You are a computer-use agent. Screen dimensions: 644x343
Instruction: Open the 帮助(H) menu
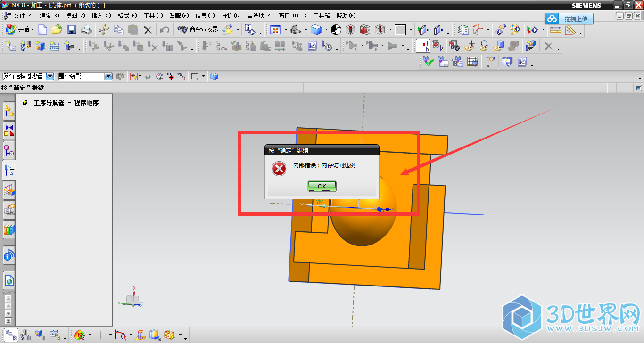pyautogui.click(x=346, y=16)
